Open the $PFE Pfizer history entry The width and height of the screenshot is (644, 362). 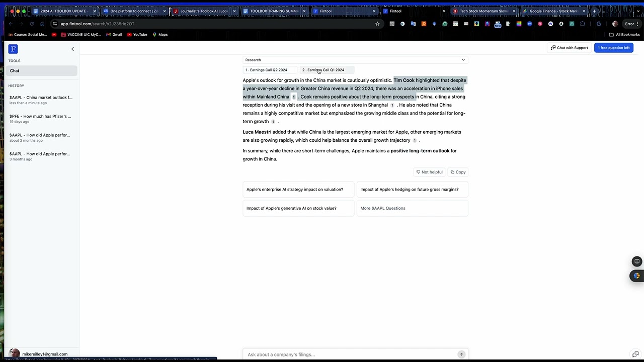click(x=41, y=119)
